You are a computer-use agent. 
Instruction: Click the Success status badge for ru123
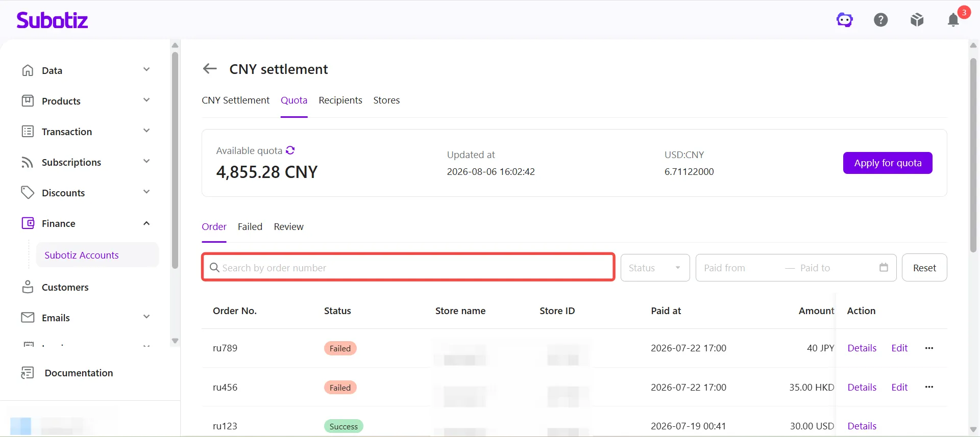(344, 426)
